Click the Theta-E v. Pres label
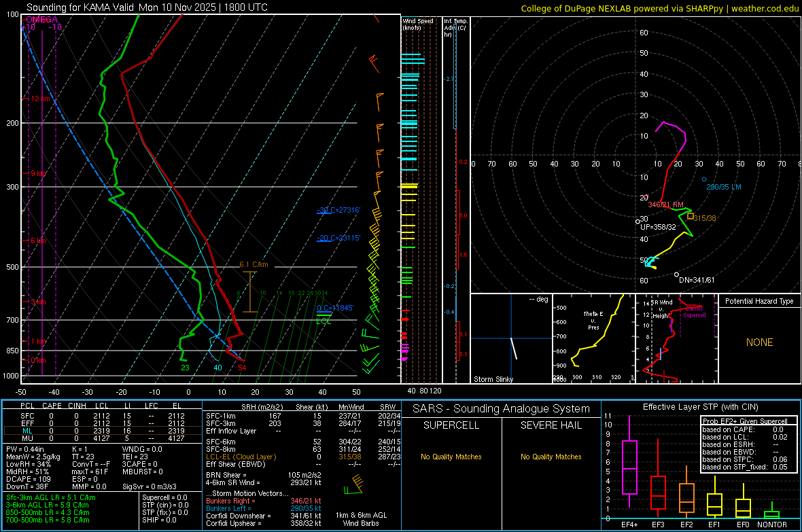This screenshot has height=532, width=802. 593,320
